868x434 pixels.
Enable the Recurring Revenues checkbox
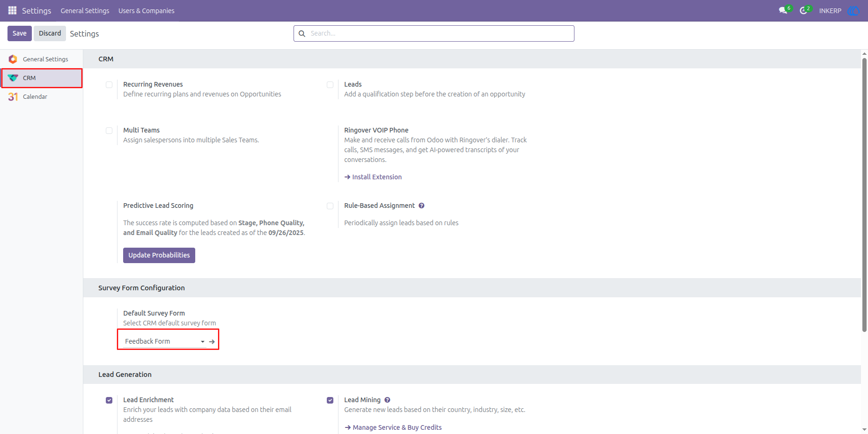109,85
